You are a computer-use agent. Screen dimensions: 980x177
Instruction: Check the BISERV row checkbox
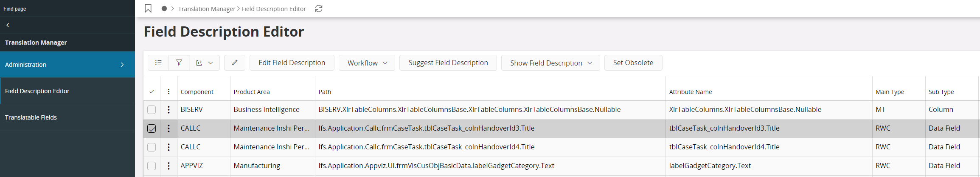point(152,110)
